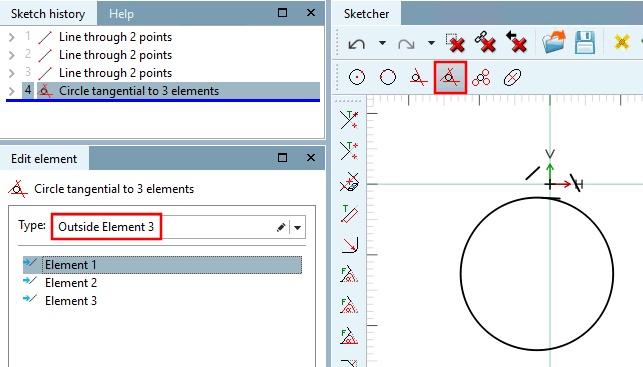
Task: Click the Redo arrow in Sketcher toolbar
Action: click(406, 43)
